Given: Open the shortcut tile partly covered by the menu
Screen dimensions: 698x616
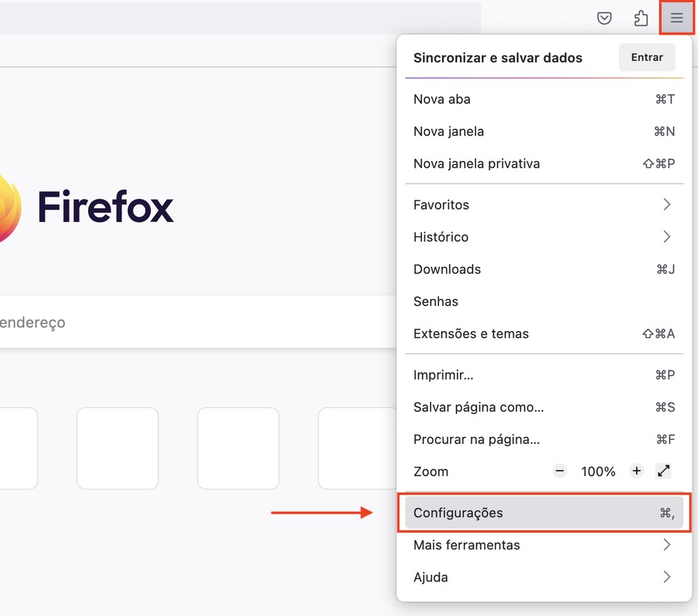Looking at the screenshot, I should coord(357,448).
